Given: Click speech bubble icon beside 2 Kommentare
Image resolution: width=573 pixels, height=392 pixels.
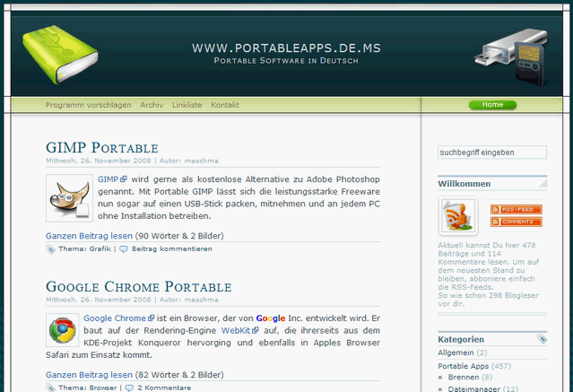Looking at the screenshot, I should click(129, 388).
